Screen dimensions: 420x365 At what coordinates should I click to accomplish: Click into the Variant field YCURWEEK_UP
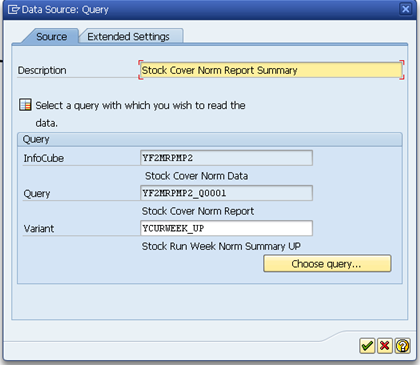pos(226,228)
